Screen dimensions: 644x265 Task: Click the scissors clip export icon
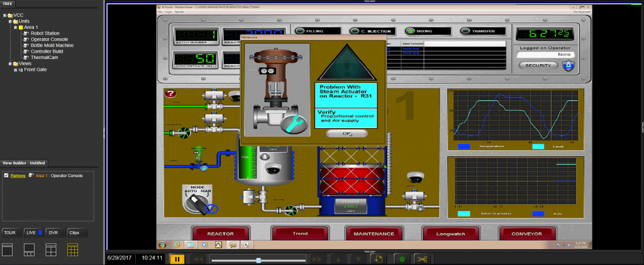coord(422,259)
